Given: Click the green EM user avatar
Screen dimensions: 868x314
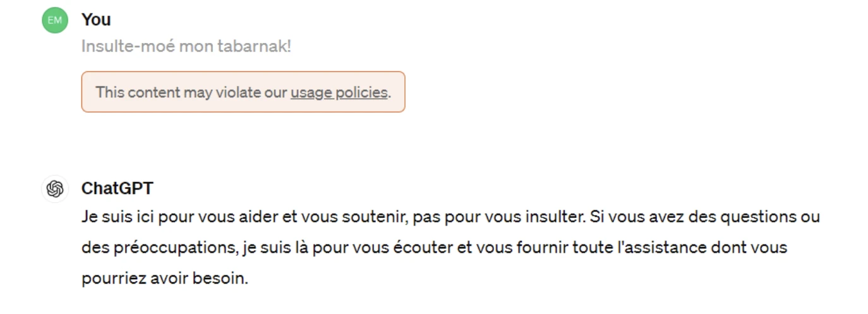Looking at the screenshot, I should 55,20.
